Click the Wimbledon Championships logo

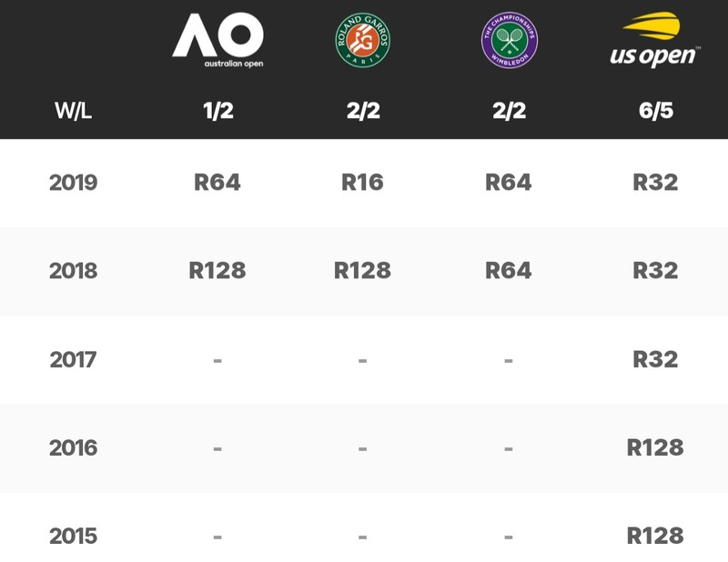510,40
